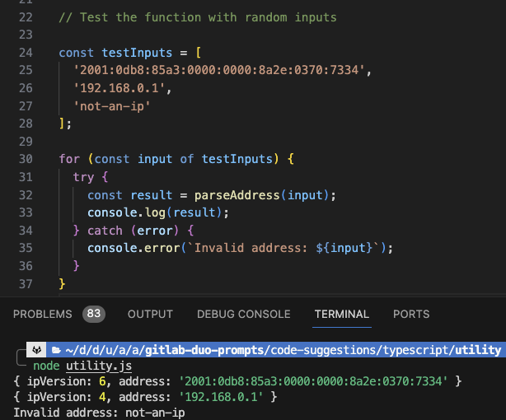This screenshot has height=420, width=506.
Task: Click console.error on line 35
Action: [x=134, y=248]
